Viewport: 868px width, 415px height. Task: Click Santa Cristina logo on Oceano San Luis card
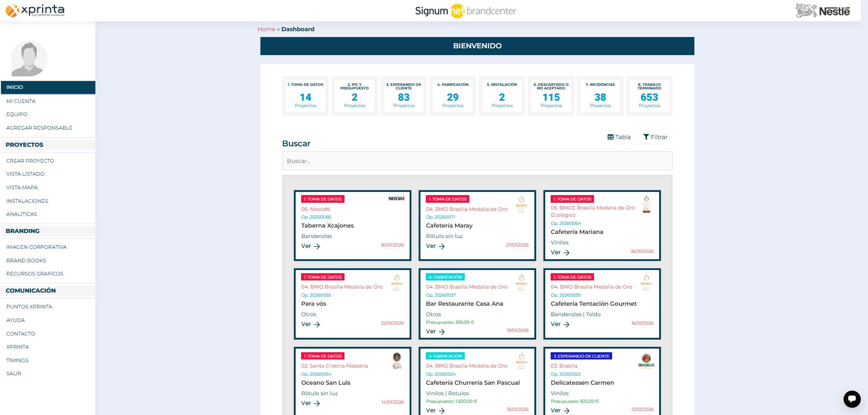click(396, 361)
